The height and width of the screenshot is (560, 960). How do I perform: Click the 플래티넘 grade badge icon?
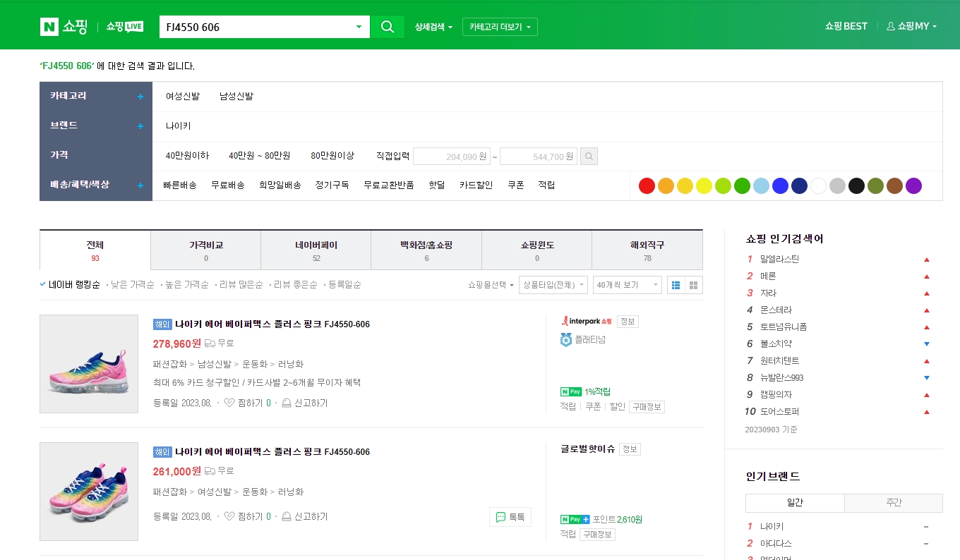565,340
